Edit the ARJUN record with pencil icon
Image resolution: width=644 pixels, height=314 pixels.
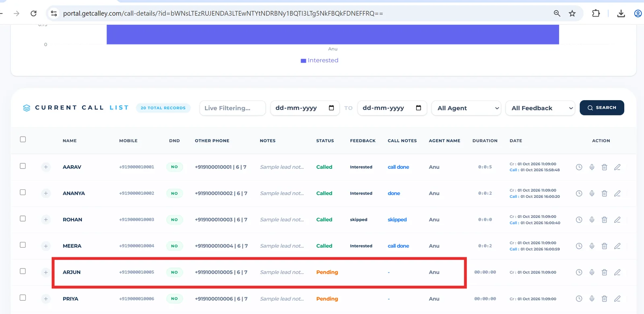[x=617, y=272]
